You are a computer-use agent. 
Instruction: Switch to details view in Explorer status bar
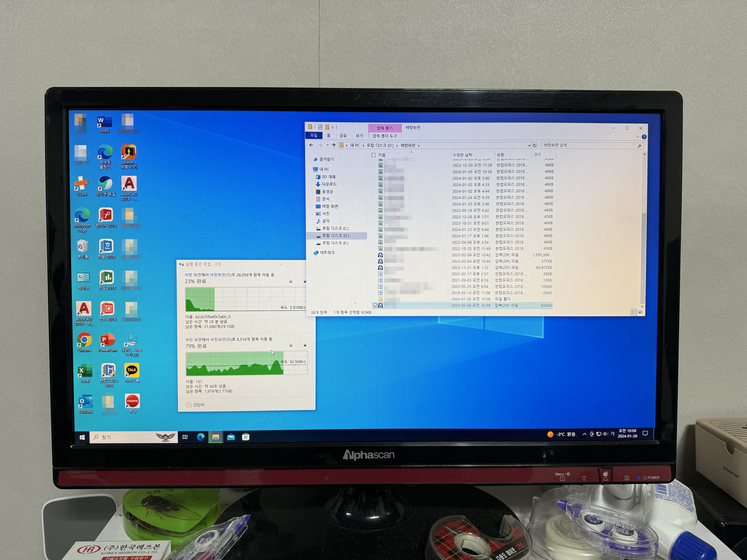pos(634,312)
